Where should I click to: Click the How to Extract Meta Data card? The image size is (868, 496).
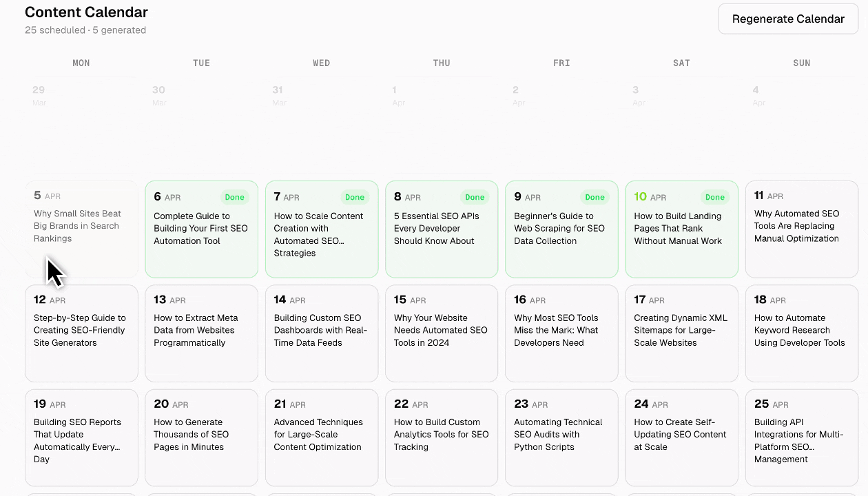pyautogui.click(x=201, y=331)
